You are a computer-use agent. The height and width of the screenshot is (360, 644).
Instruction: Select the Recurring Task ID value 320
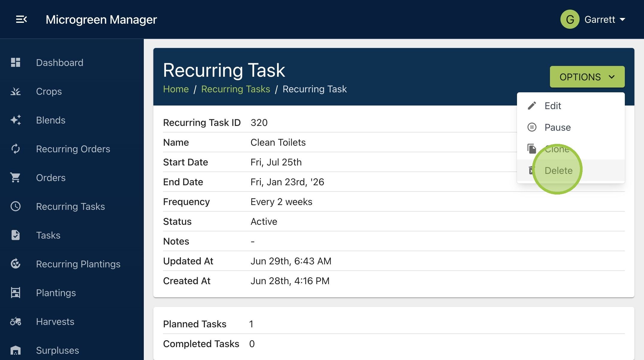click(x=259, y=123)
